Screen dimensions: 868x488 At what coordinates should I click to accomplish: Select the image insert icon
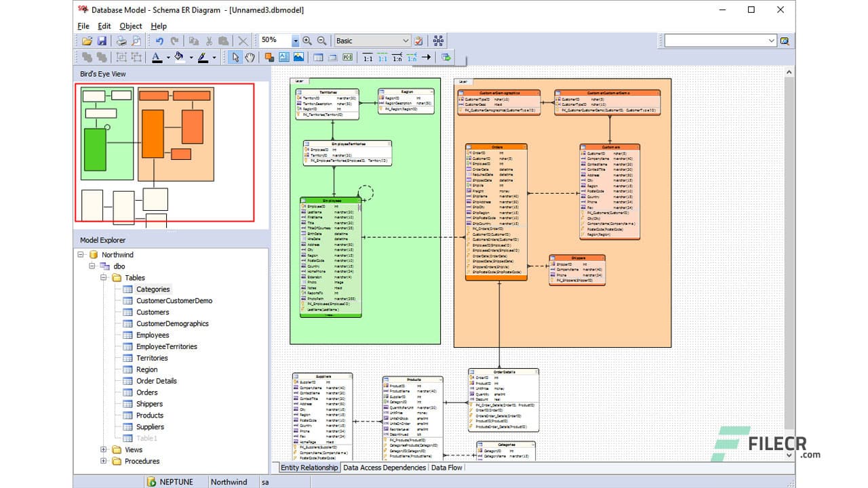point(298,57)
